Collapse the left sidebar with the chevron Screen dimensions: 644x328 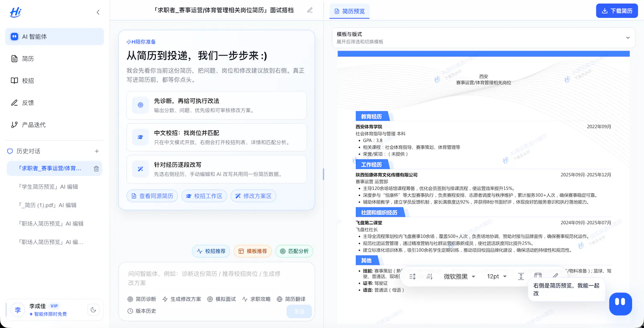pos(98,12)
